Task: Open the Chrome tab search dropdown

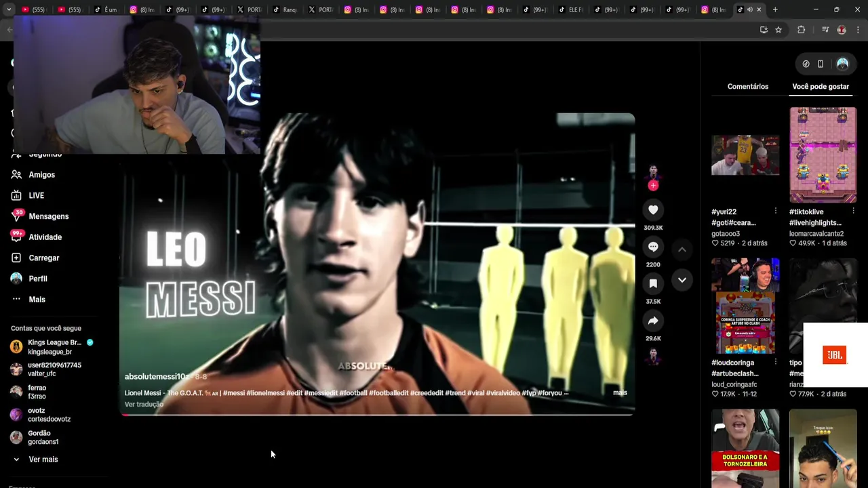Action: (9, 9)
